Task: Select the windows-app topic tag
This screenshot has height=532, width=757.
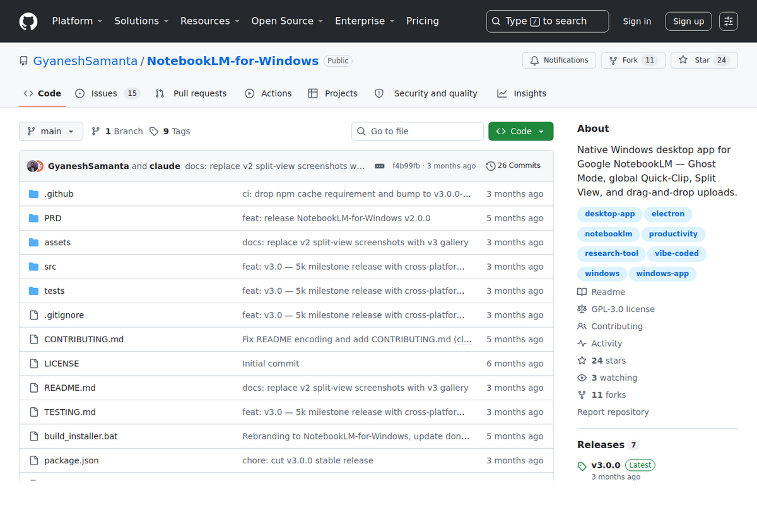Action: [x=662, y=274]
